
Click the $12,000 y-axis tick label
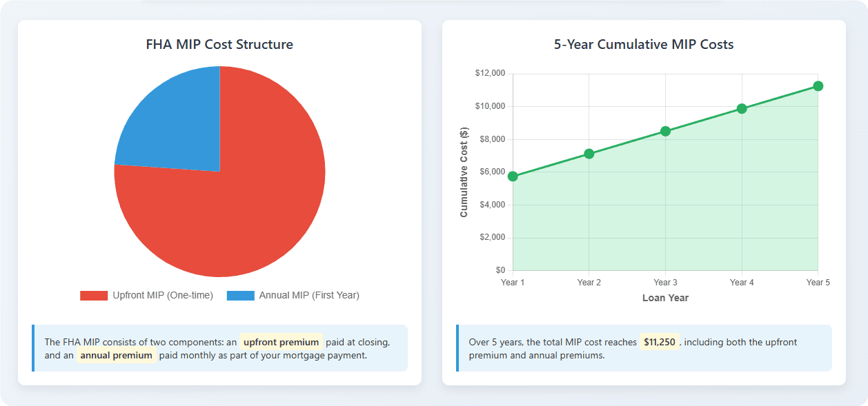490,74
